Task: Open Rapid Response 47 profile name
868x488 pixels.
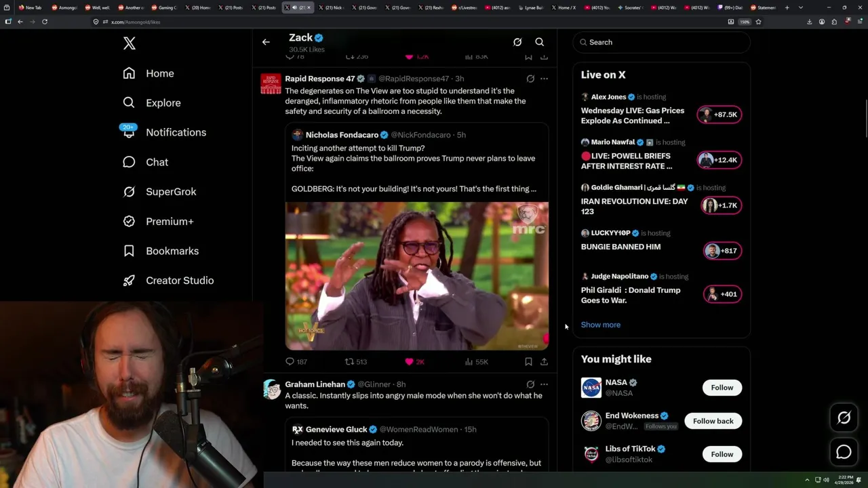Action: [x=320, y=79]
